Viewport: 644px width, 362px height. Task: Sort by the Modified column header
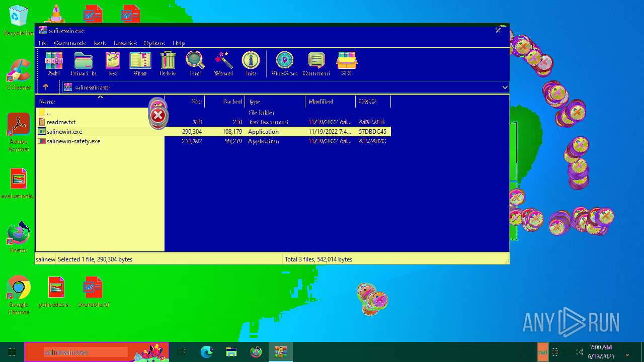tap(331, 101)
